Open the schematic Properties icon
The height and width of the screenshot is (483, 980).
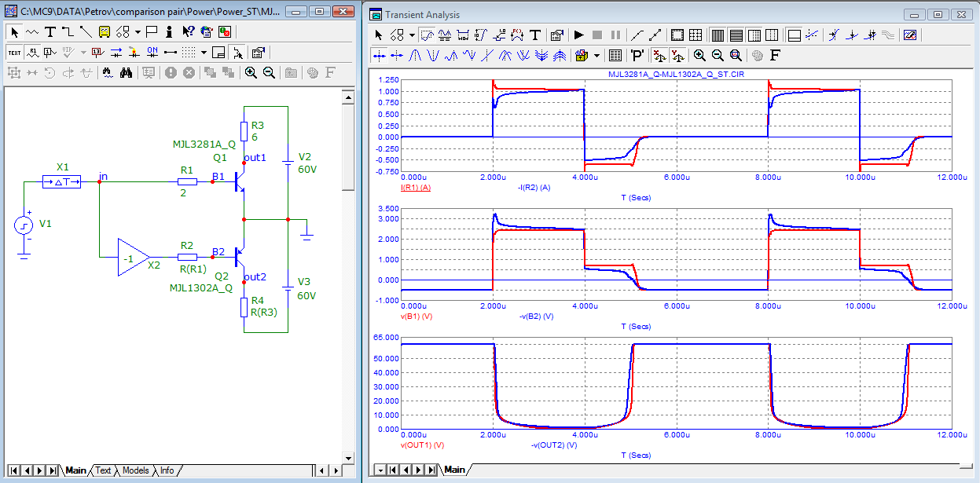[x=259, y=53]
